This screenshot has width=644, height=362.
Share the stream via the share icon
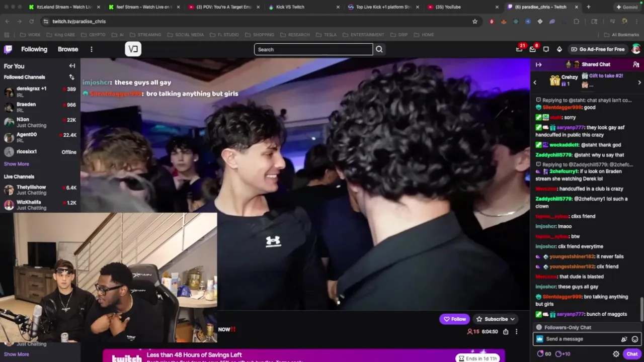point(506,332)
